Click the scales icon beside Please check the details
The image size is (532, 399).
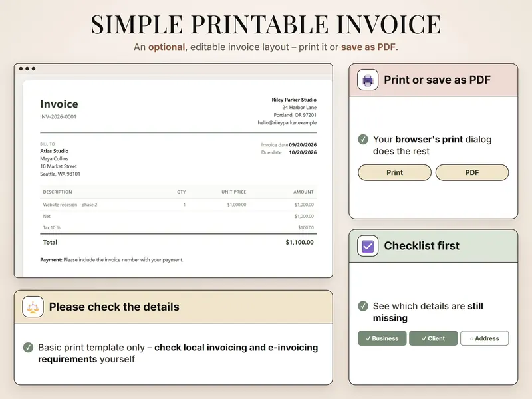click(33, 307)
